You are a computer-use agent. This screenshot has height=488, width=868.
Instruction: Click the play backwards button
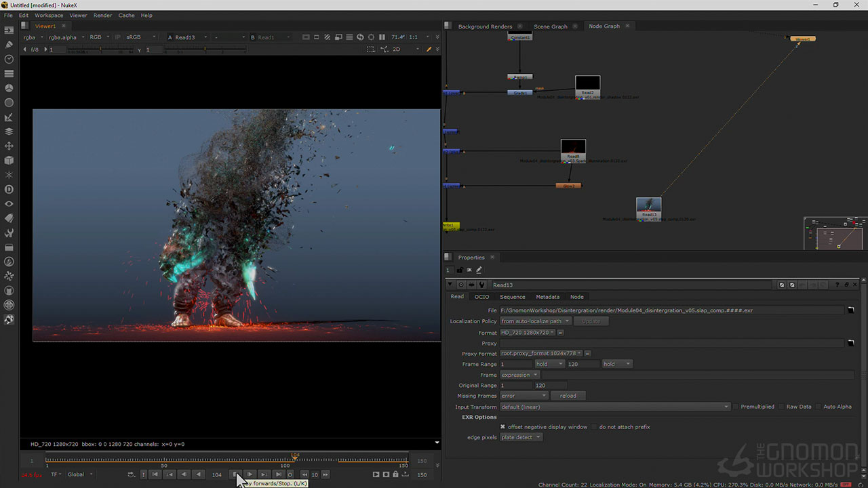[198, 474]
